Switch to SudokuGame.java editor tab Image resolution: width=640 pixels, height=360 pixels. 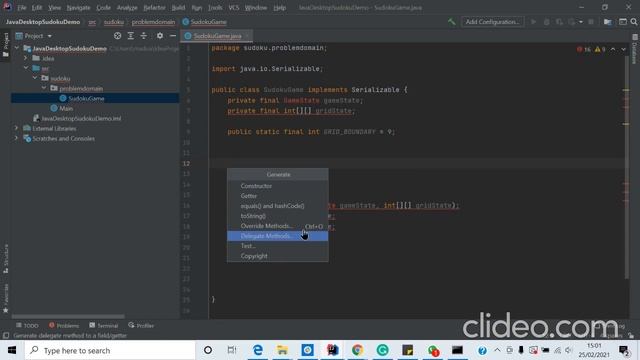tap(217, 36)
